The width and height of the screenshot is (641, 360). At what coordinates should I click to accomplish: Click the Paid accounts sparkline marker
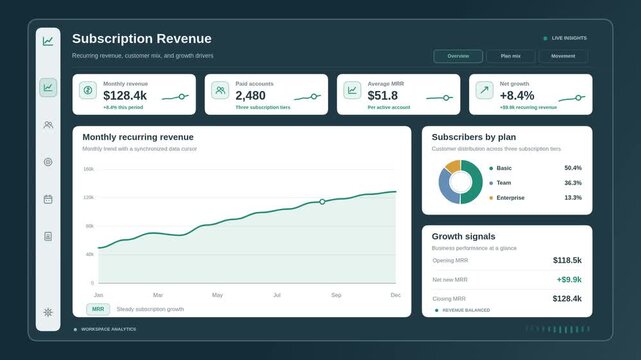pyautogui.click(x=314, y=97)
